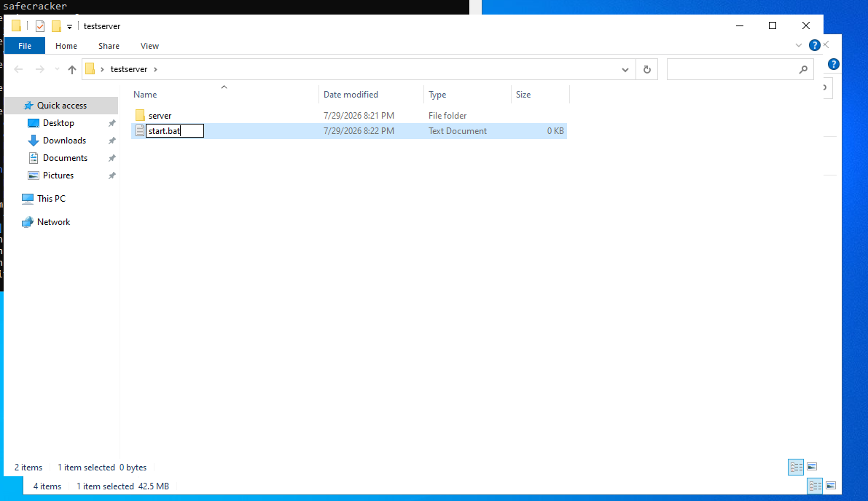The image size is (868, 501).
Task: Expand the ribbon with the chevron
Action: pyautogui.click(x=798, y=45)
